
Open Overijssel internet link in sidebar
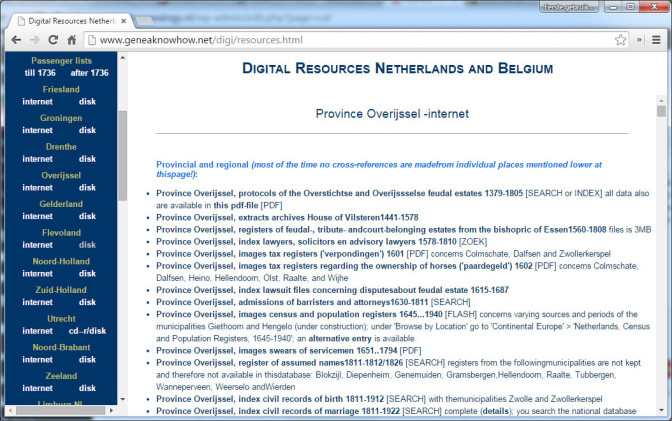tap(38, 187)
